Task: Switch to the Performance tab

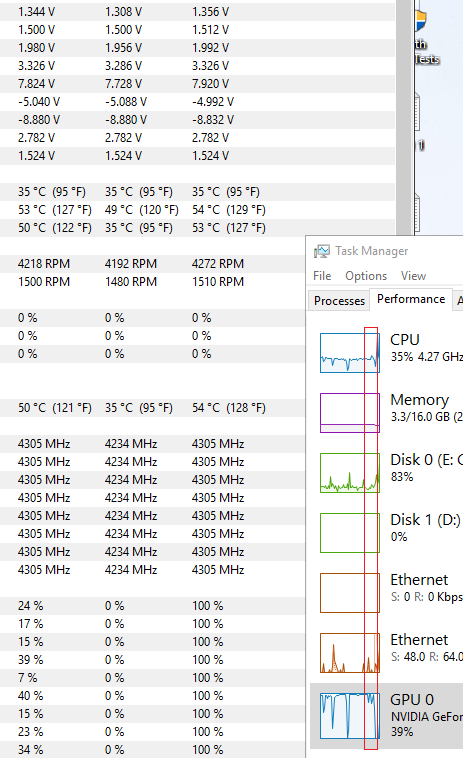Action: (x=411, y=299)
